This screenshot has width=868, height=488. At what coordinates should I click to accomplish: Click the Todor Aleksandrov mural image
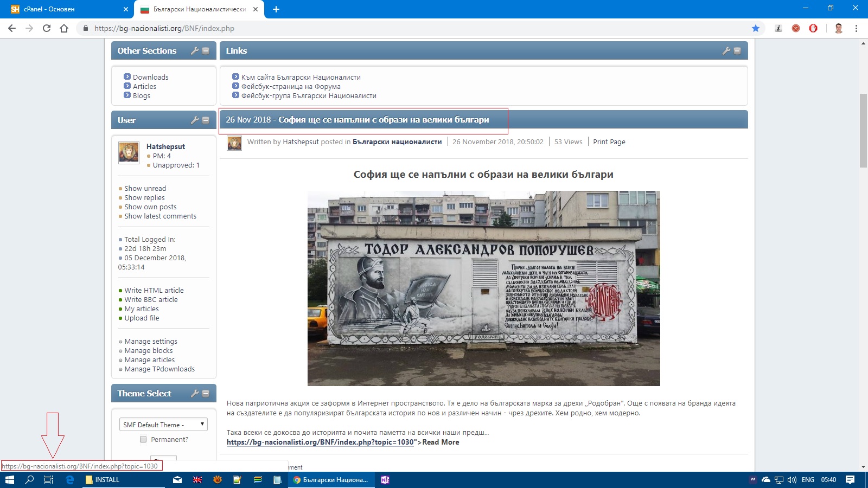[x=483, y=288]
